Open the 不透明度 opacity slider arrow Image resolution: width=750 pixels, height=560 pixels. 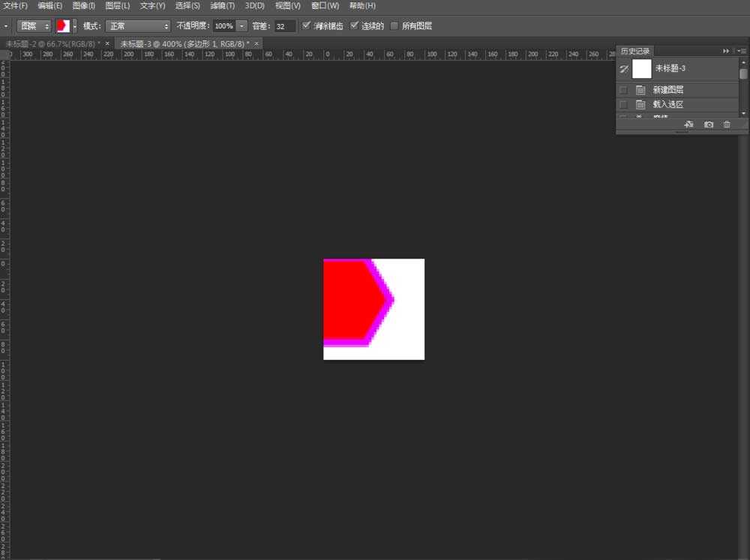(x=242, y=25)
